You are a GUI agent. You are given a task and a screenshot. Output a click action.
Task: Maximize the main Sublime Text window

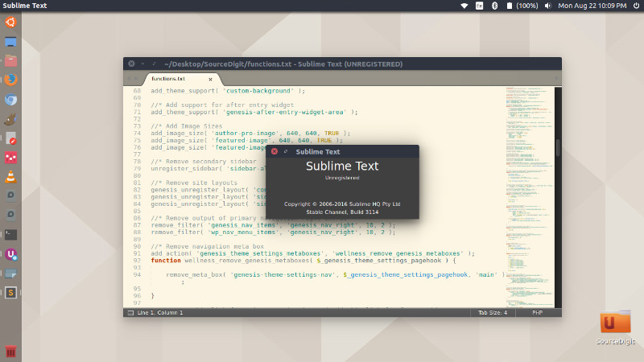click(x=154, y=64)
